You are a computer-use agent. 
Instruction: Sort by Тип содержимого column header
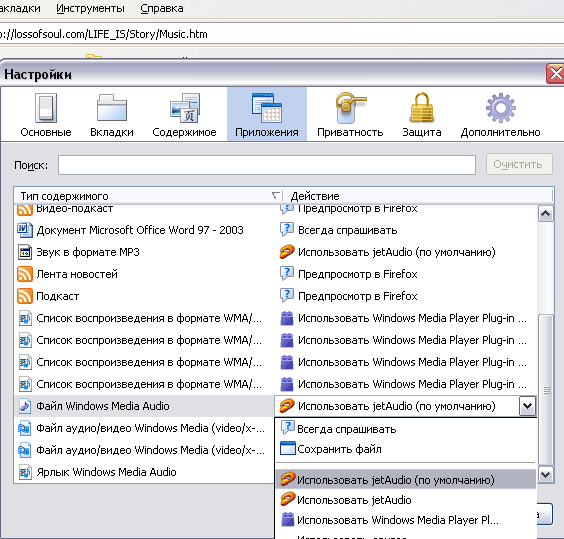point(148,196)
